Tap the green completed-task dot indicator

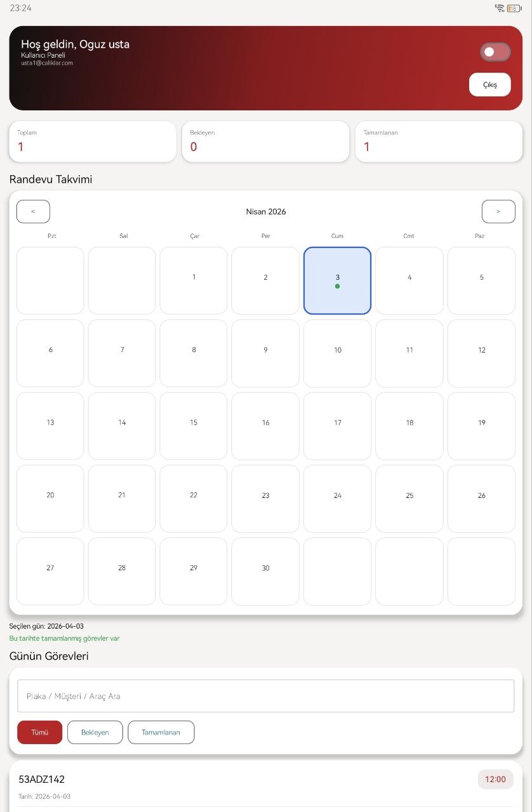337,286
